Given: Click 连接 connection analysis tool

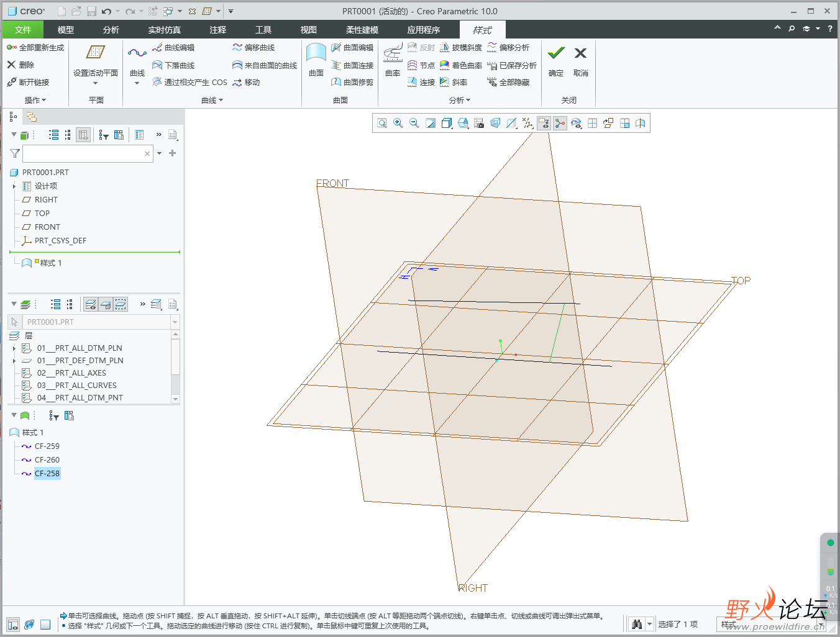Looking at the screenshot, I should [421, 82].
